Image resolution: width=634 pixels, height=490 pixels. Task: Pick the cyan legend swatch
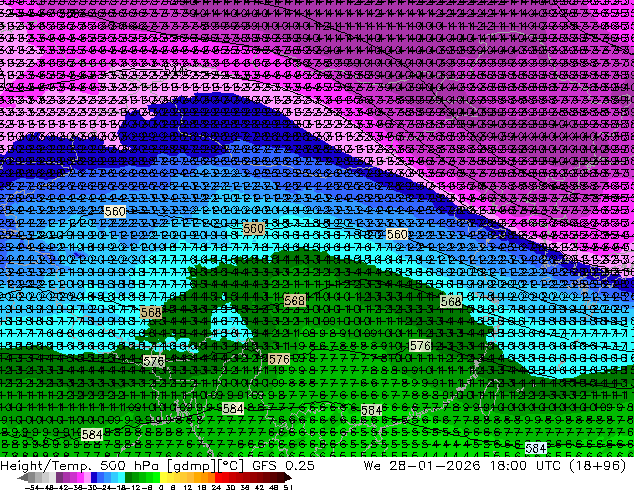click(x=121, y=478)
